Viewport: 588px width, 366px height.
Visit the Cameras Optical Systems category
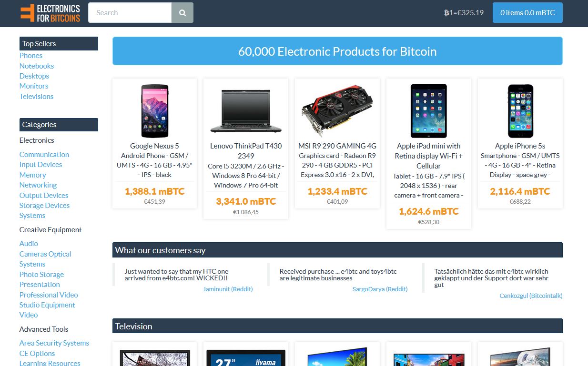(45, 259)
